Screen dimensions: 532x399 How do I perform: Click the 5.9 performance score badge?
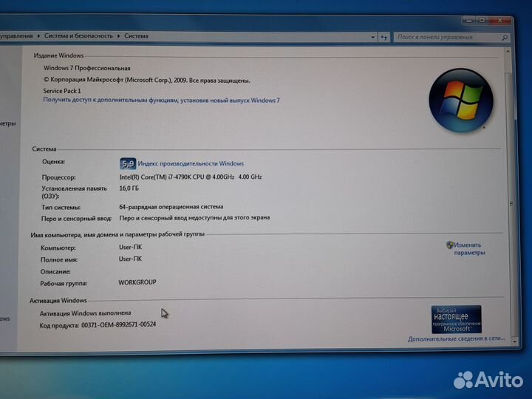128,164
